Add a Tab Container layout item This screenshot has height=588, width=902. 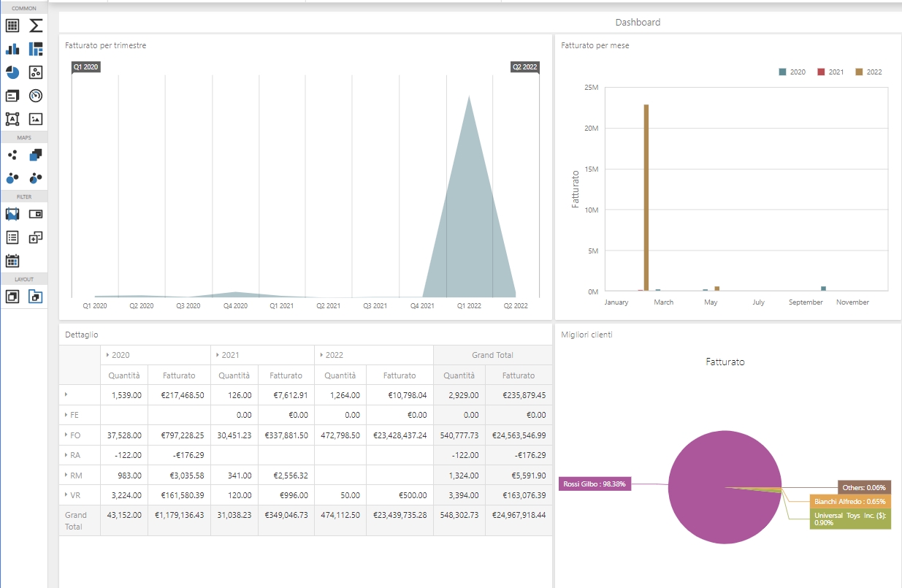point(36,297)
